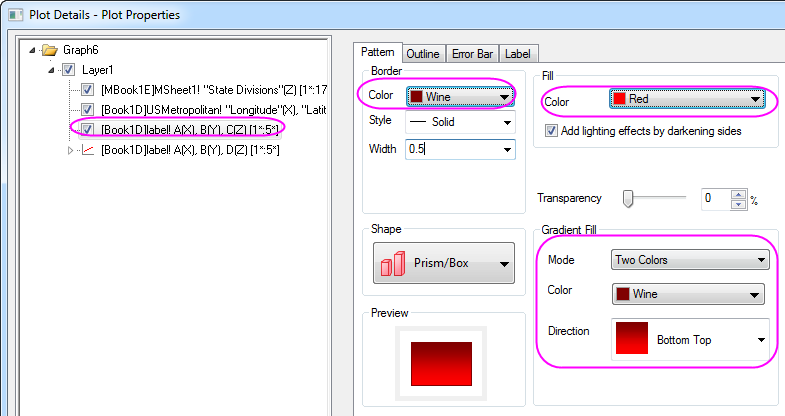Viewport: 785px width, 416px height.
Task: Expand the label D(Z) plot tree node
Action: click(70, 150)
